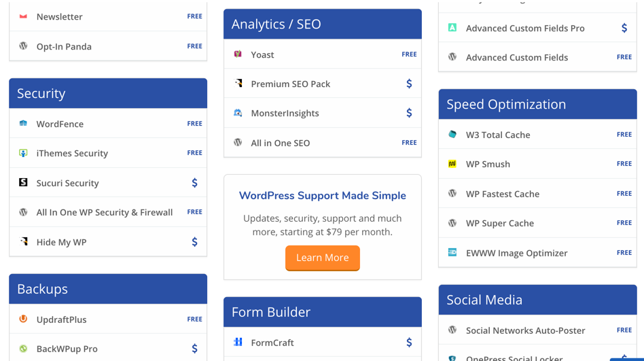Viewport: 644px width, 361px height.
Task: Select All In One WP Security & Firewall
Action: (104, 212)
